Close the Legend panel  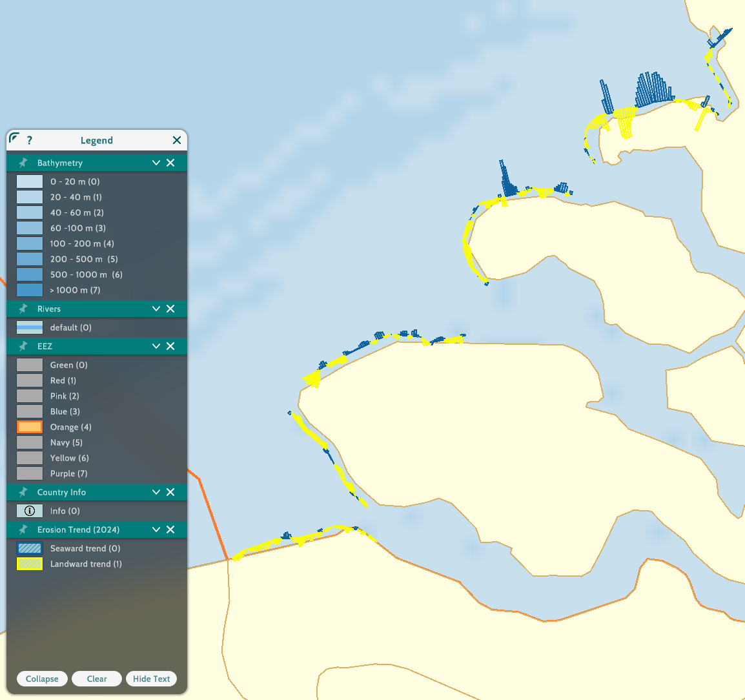(177, 140)
